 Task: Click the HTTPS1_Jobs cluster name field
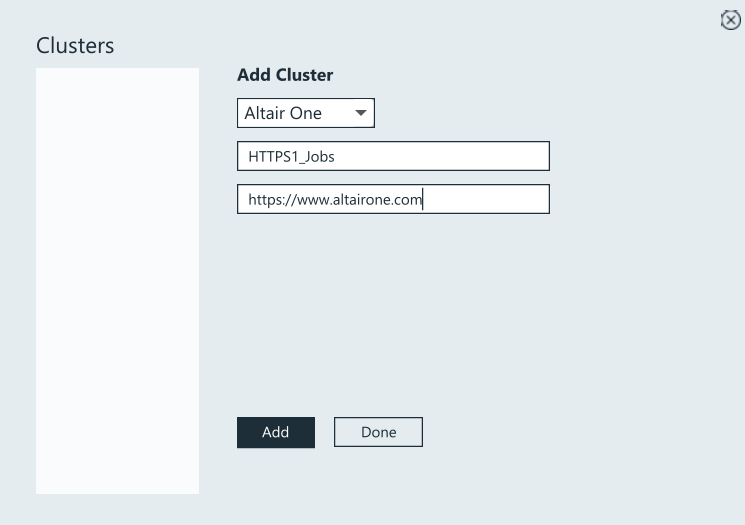coord(393,156)
